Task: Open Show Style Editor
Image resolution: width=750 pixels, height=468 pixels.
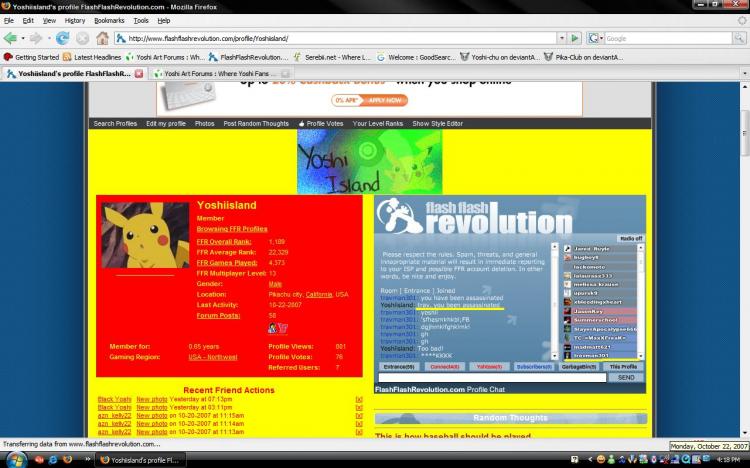Action: tap(438, 123)
